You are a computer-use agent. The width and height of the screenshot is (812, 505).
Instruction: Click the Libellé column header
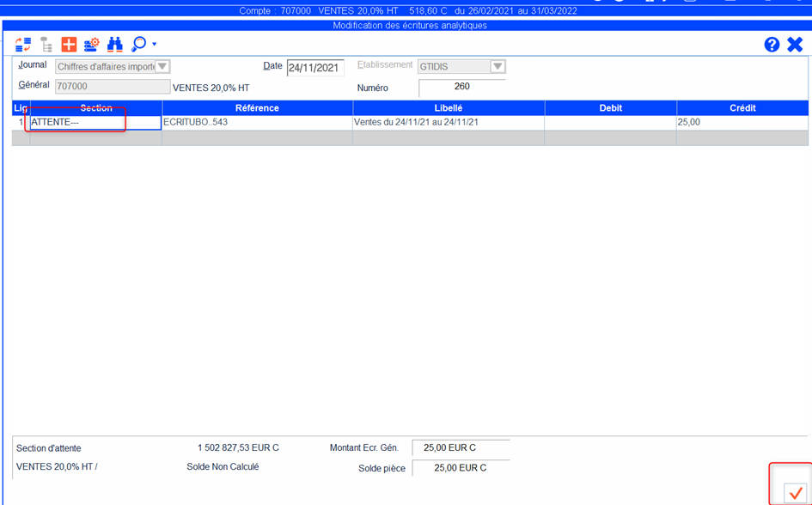coord(449,108)
